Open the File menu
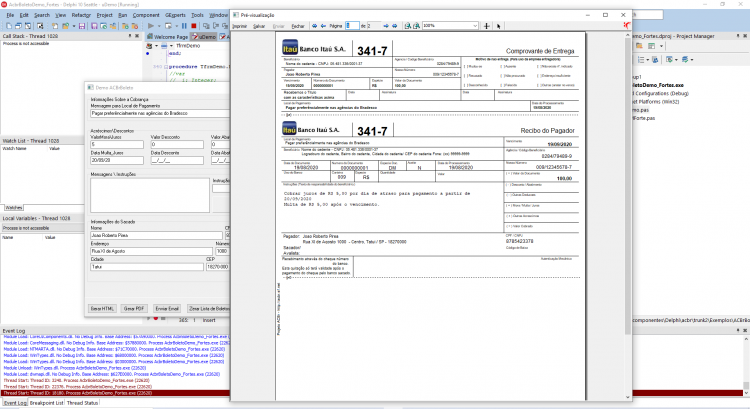The width and height of the screenshot is (750, 409). tap(10, 15)
